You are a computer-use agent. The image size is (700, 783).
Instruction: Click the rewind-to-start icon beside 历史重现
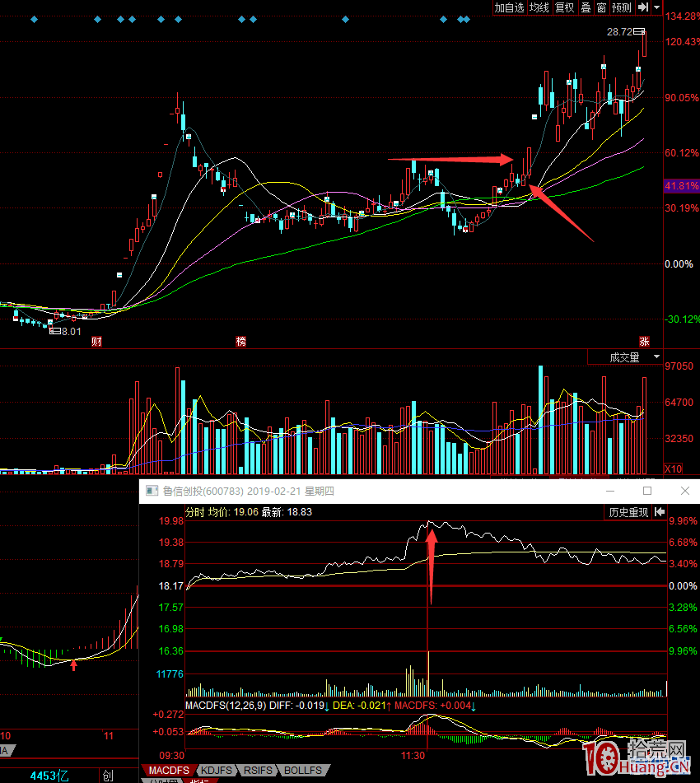[660, 512]
